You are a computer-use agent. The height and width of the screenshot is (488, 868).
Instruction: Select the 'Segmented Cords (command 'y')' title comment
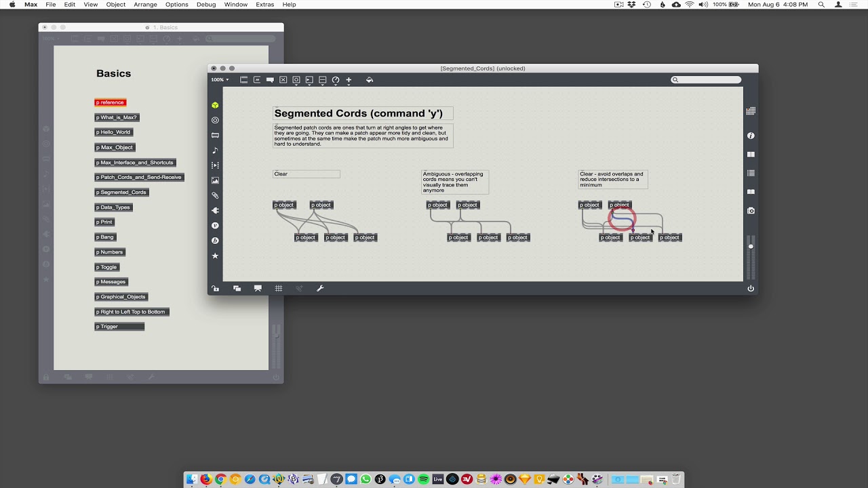363,114
